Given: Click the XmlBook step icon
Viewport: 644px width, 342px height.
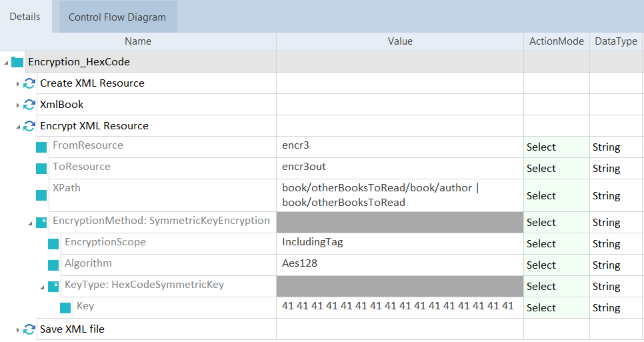Looking at the screenshot, I should [29, 105].
